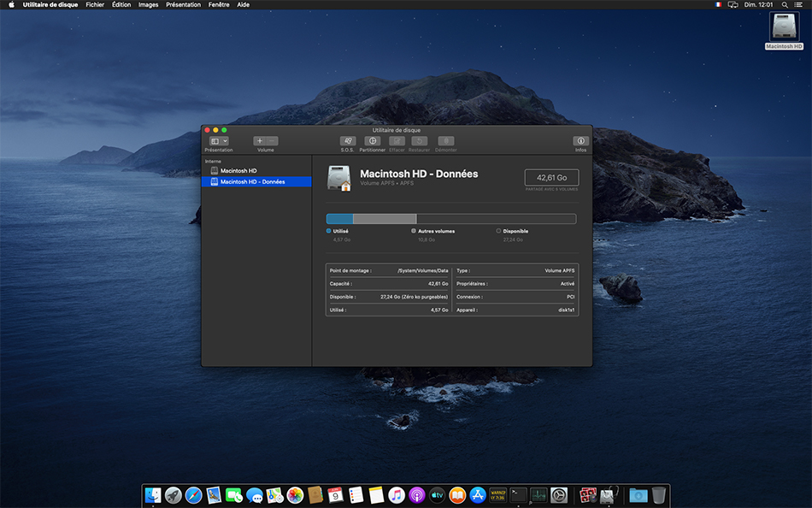The image size is (812, 508).
Task: Click the 42,61 Go capacity box
Action: click(551, 177)
